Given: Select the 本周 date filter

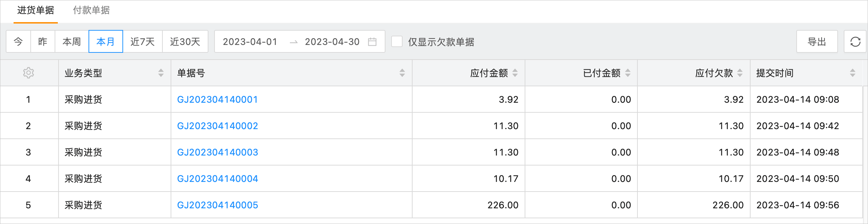Looking at the screenshot, I should click(72, 42).
